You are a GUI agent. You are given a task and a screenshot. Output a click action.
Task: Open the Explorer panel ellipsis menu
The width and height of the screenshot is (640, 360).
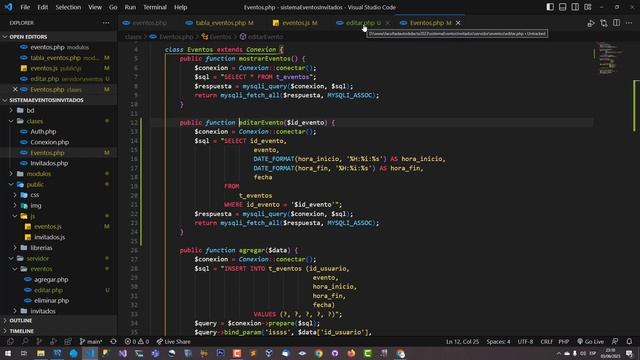106,23
